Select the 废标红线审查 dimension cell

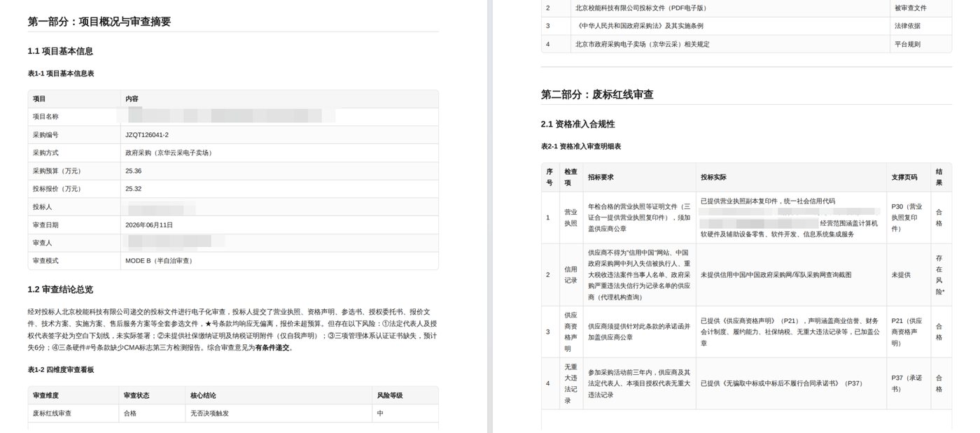[52, 413]
